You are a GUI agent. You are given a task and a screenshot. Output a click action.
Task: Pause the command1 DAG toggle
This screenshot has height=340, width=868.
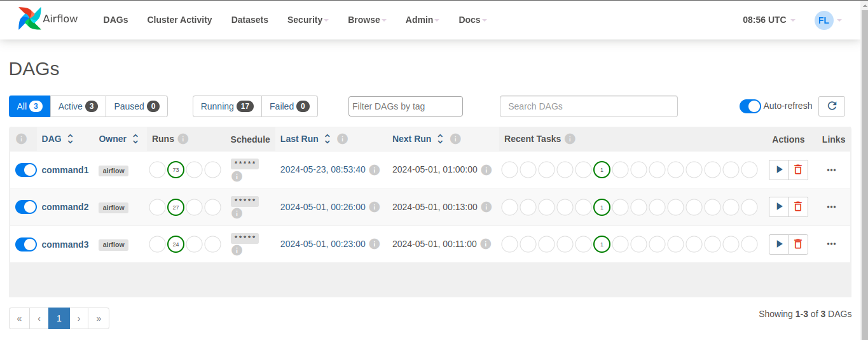point(26,170)
